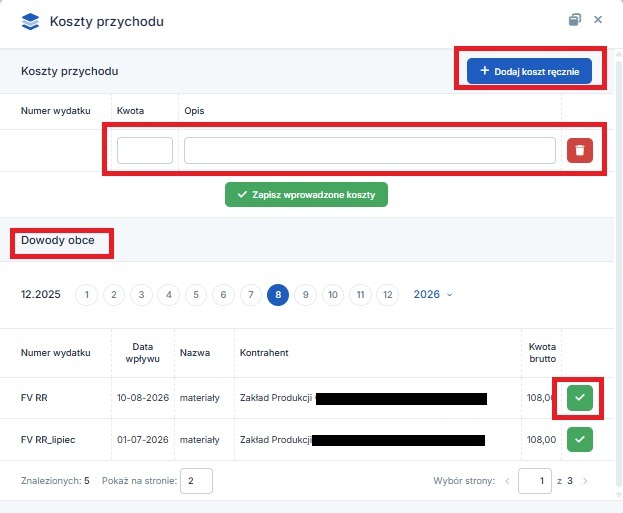The image size is (623, 513).
Task: Focus the Opis input field
Action: pyautogui.click(x=370, y=151)
